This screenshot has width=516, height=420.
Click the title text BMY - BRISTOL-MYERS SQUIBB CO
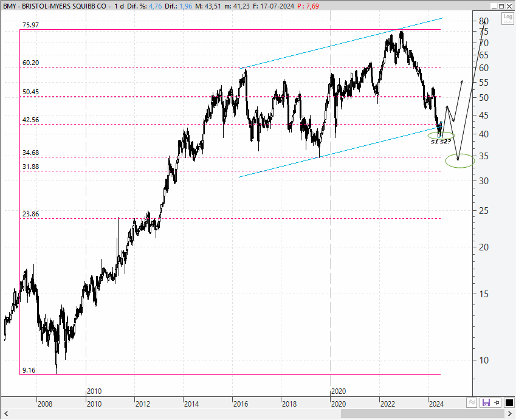[55, 6]
